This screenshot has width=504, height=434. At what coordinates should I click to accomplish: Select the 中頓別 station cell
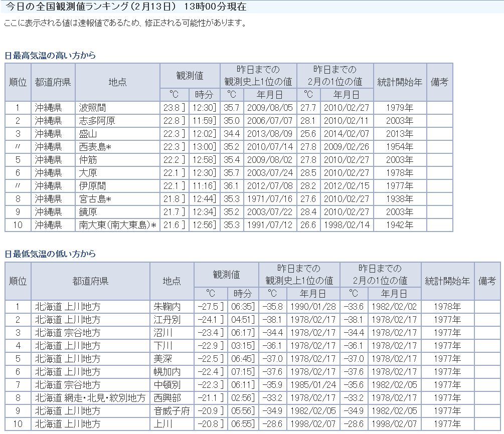point(172,384)
